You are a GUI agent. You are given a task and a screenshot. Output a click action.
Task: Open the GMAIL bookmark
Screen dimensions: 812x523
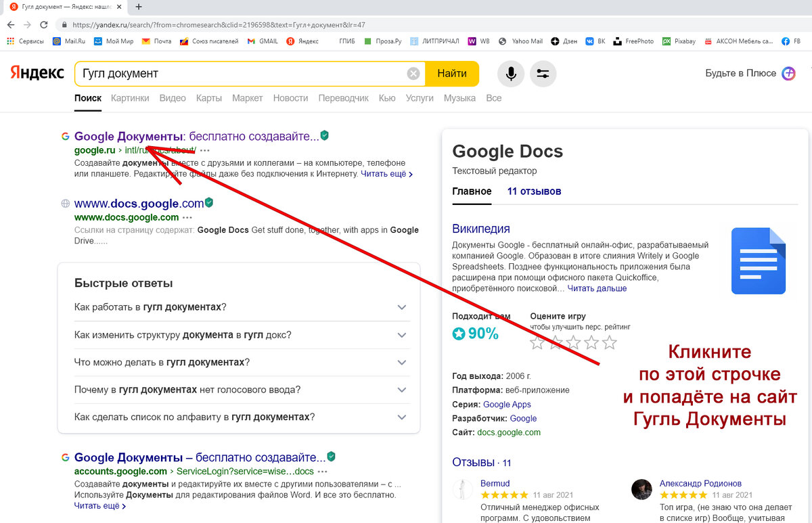263,41
